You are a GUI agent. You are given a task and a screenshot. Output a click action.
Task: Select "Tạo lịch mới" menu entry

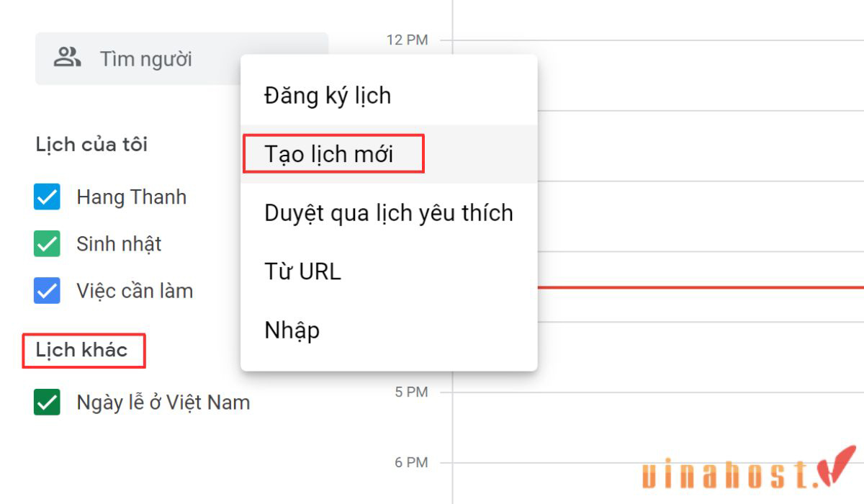(389, 154)
